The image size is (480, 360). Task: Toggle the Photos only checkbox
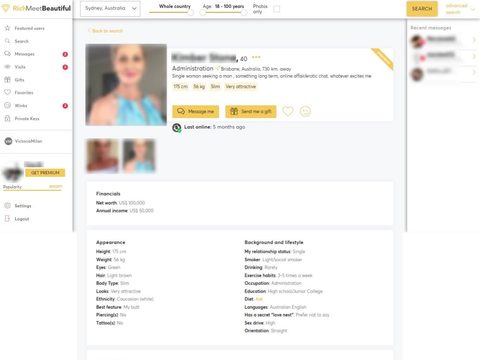(276, 9)
